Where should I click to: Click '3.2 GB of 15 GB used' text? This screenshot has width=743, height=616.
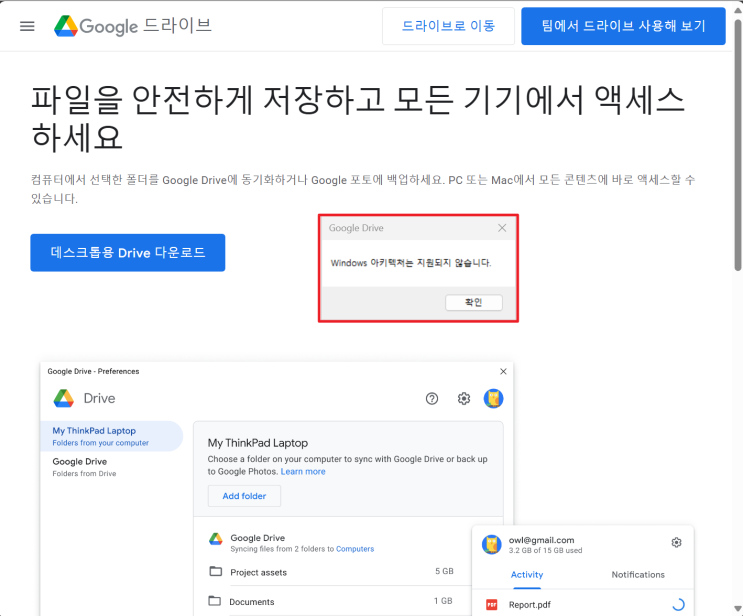point(545,551)
